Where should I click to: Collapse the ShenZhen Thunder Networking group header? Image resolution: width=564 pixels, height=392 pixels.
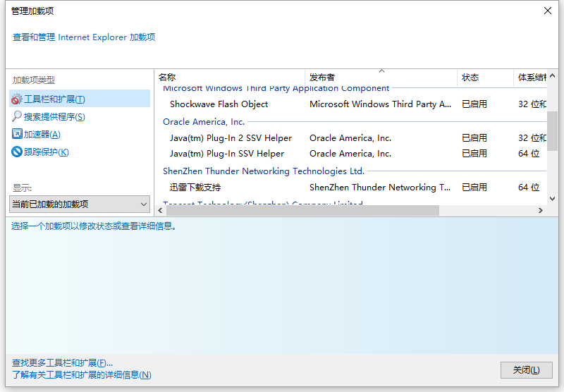click(263, 171)
